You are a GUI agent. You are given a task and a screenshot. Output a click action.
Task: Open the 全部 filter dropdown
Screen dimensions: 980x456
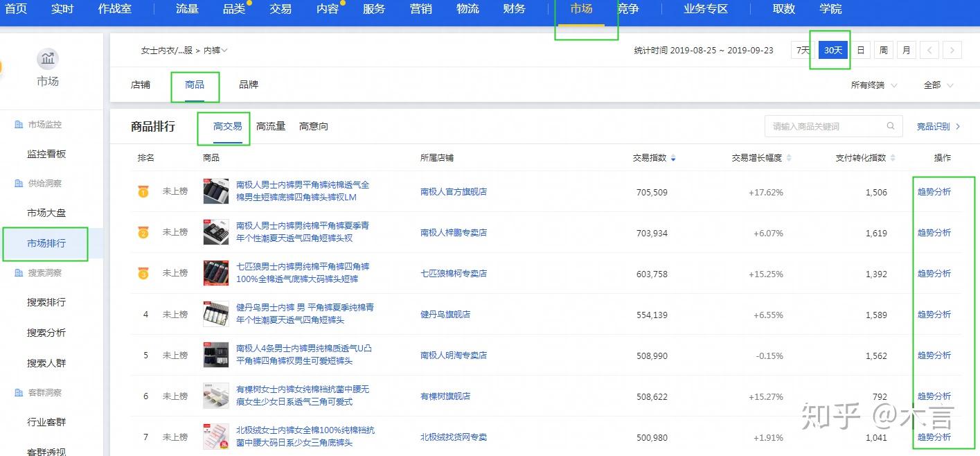tap(938, 85)
